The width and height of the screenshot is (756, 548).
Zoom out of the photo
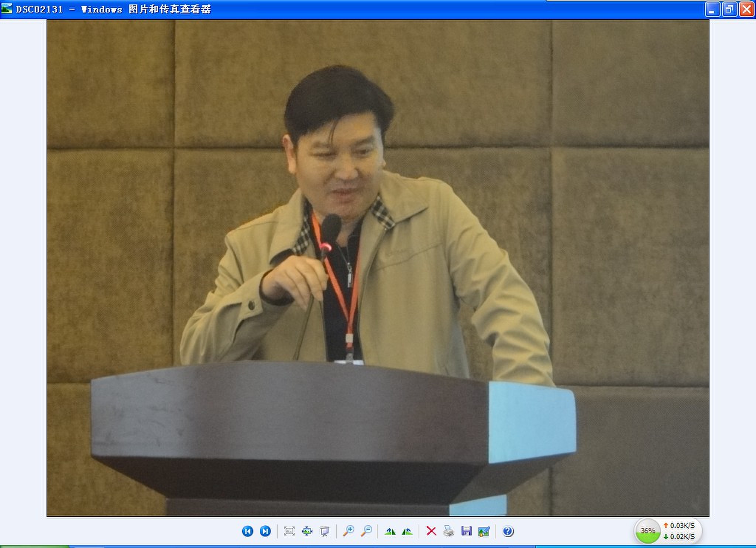coord(366,531)
